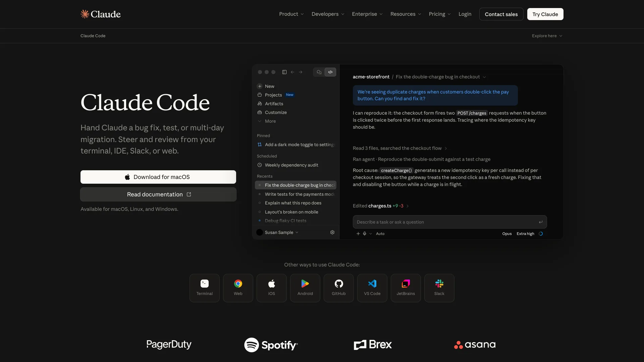Expand the Pricing menu

click(440, 14)
